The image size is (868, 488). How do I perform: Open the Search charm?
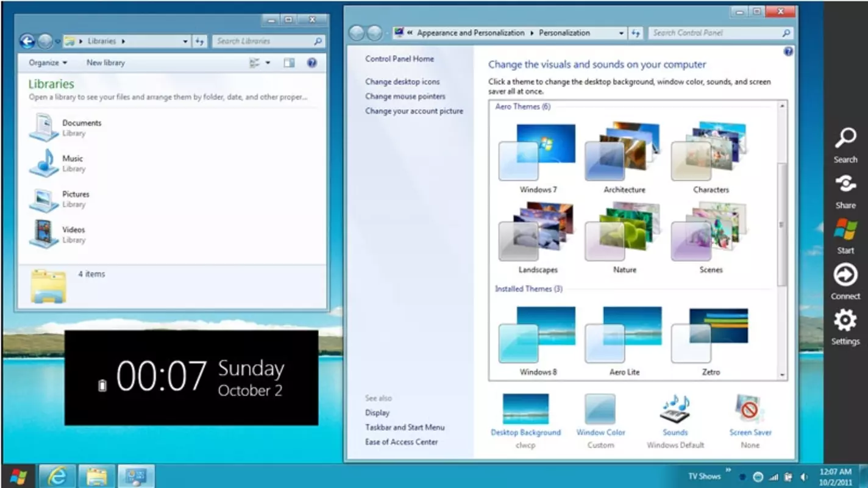(845, 138)
